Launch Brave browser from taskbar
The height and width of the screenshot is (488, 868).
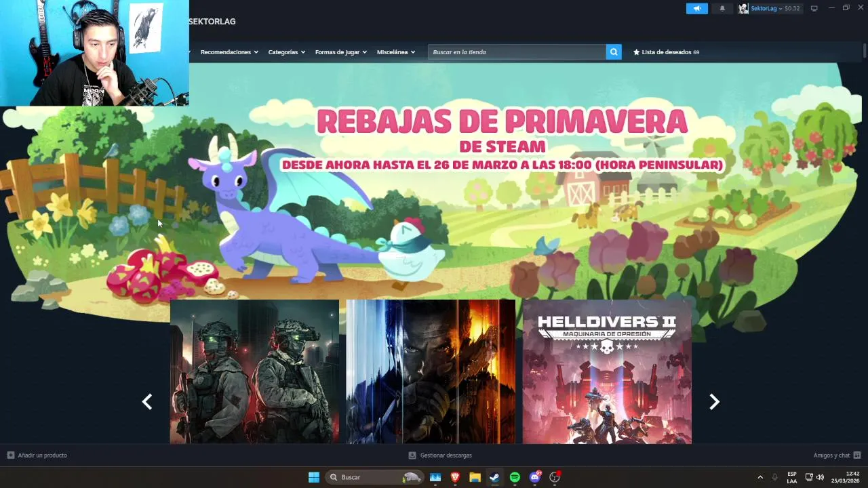pyautogui.click(x=455, y=477)
